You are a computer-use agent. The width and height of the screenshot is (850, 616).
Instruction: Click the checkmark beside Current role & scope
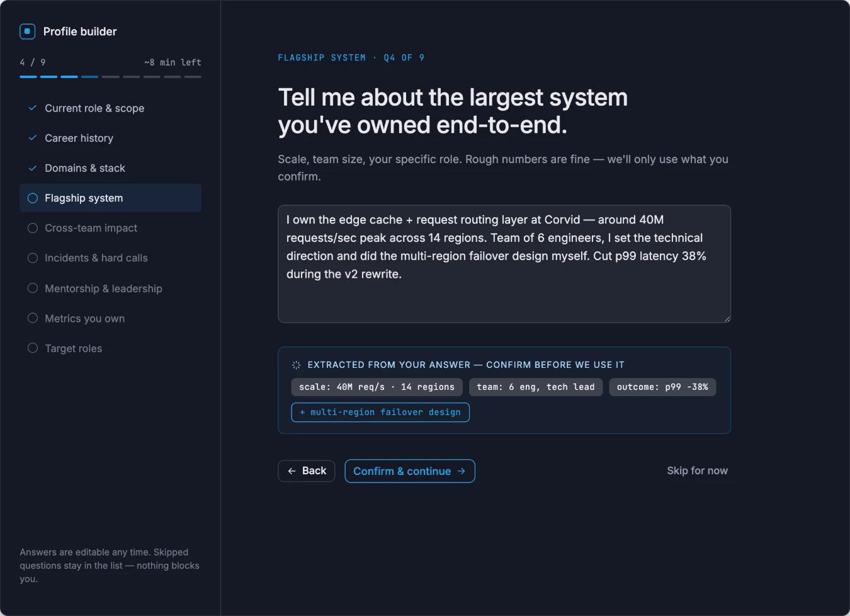(33, 108)
